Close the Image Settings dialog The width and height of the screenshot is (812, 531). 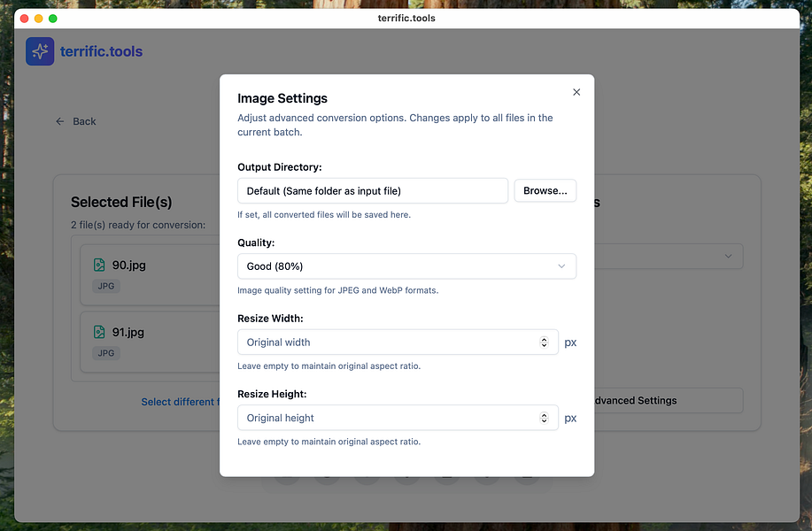click(x=576, y=92)
